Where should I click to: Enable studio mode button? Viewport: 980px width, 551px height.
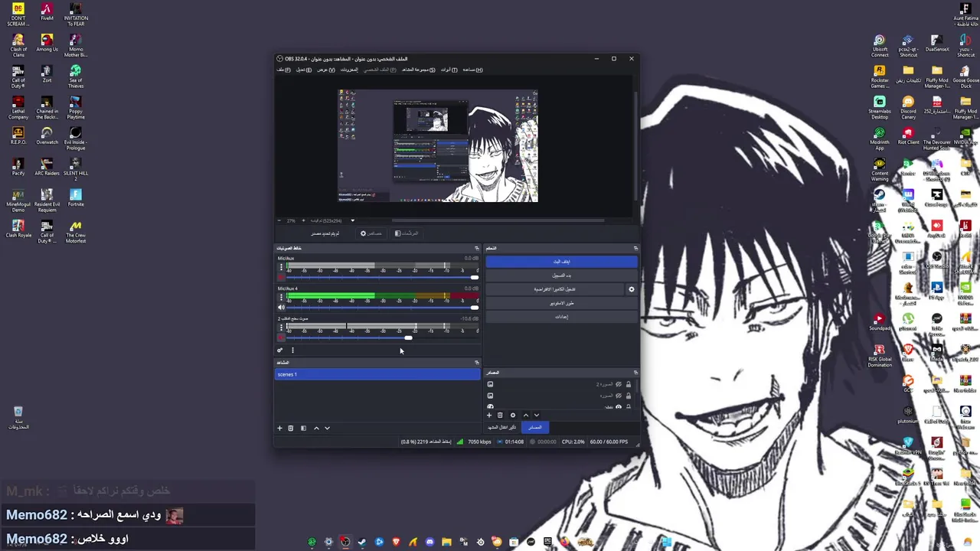pyautogui.click(x=561, y=303)
